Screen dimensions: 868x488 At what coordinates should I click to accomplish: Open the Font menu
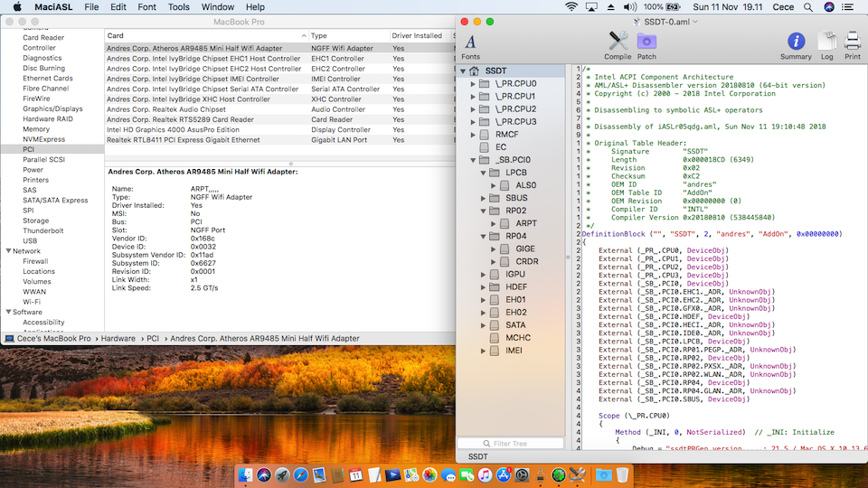pyautogui.click(x=146, y=7)
